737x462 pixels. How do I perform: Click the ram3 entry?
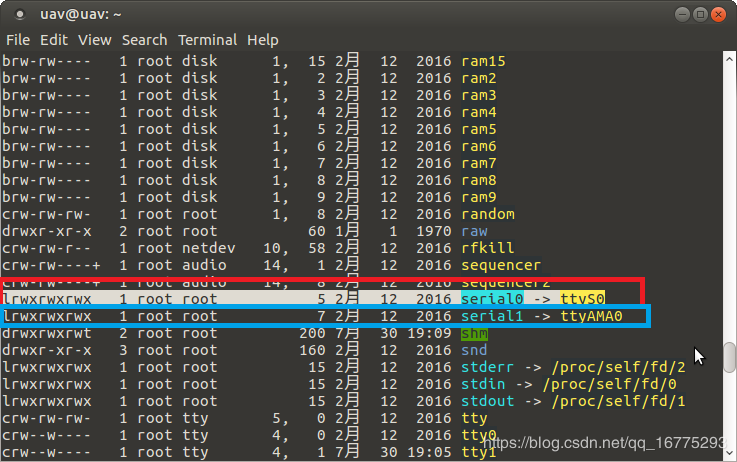tap(478, 95)
